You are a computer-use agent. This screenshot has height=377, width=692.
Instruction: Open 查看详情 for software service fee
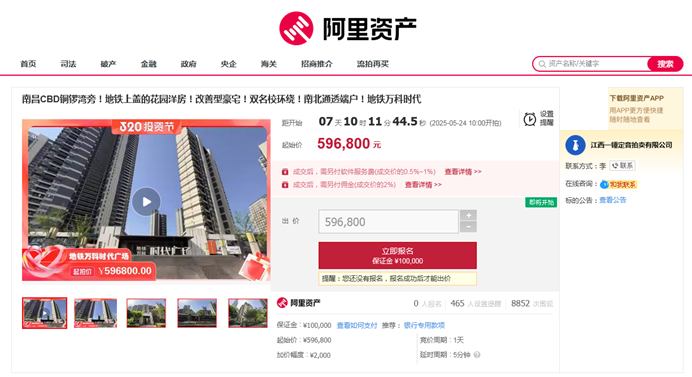463,172
